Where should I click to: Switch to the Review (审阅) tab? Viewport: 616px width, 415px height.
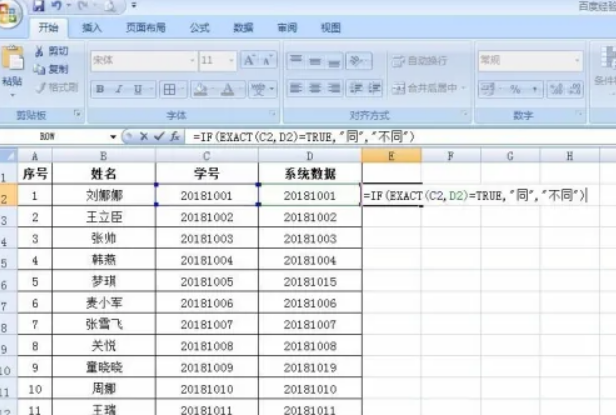click(x=287, y=28)
